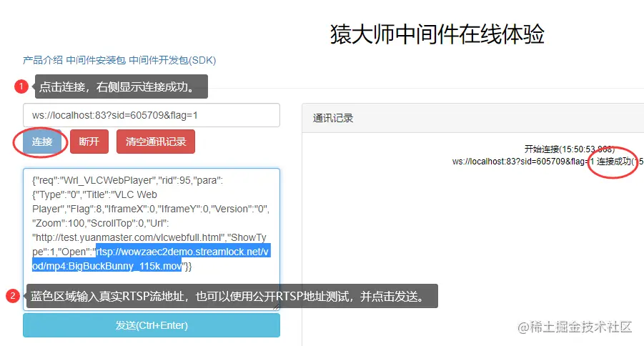The image size is (644, 346).
Task: Open the 中间件开发包(SDK) link
Action: pos(172,60)
